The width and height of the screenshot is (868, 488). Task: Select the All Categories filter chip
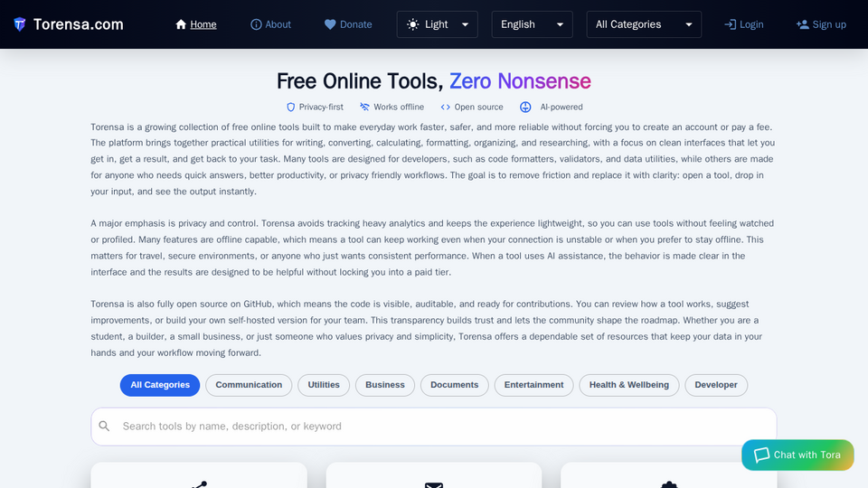tap(160, 385)
